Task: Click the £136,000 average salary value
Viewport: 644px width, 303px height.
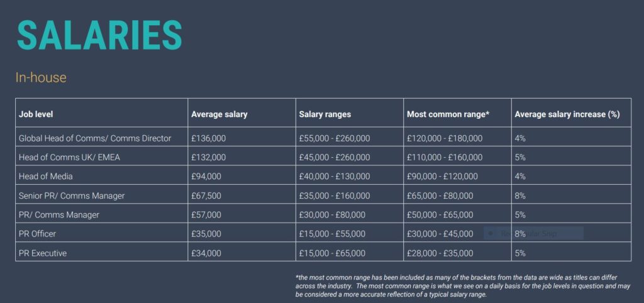Action: 208,138
